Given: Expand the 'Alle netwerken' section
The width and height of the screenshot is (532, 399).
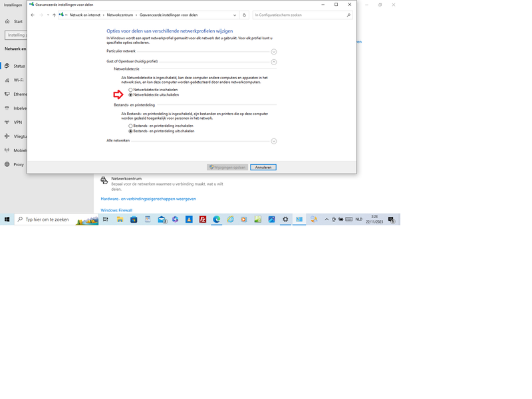Looking at the screenshot, I should click(x=273, y=141).
